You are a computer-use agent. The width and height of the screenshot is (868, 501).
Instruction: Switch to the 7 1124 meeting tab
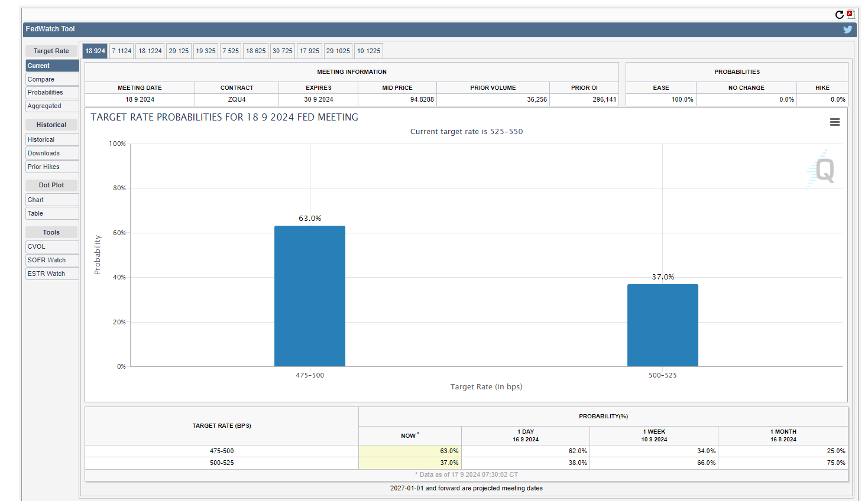point(122,51)
